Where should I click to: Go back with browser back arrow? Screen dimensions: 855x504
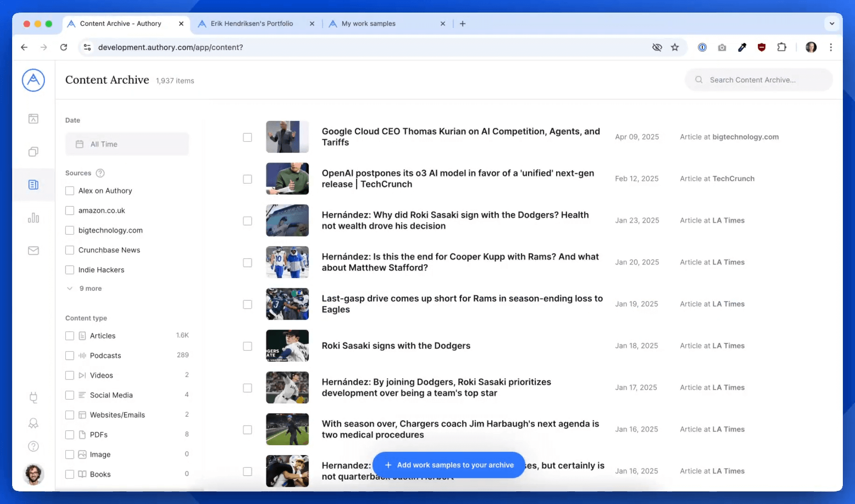coord(24,47)
